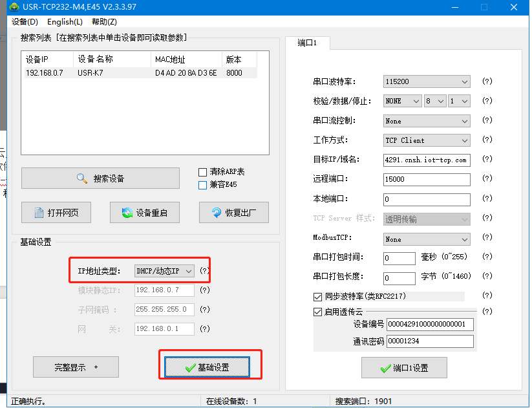The width and height of the screenshot is (532, 408).
Task: Switch to the 端口1 tab
Action: tap(307, 43)
